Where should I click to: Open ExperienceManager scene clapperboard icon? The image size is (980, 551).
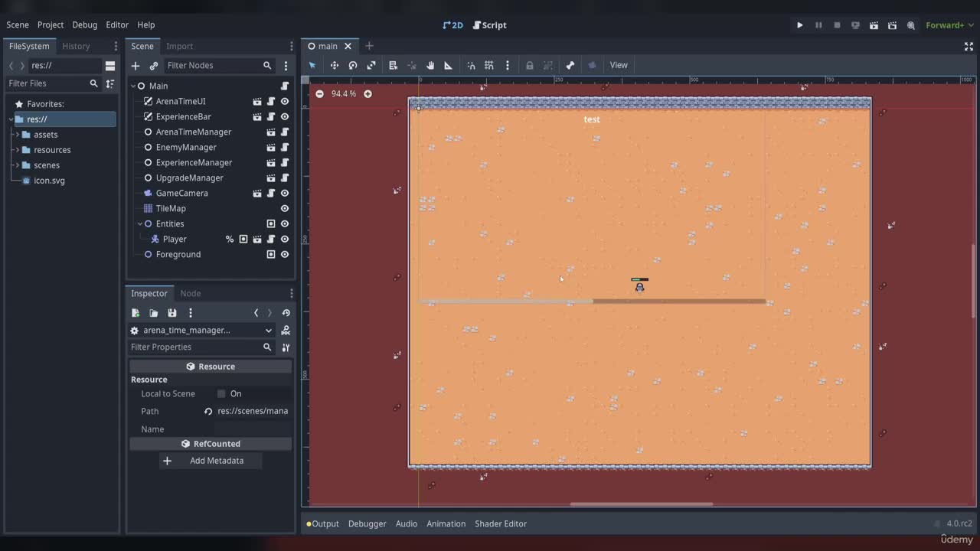click(271, 162)
